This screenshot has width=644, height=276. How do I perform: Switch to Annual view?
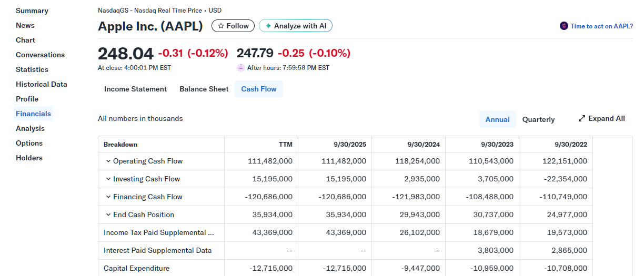[x=497, y=119]
